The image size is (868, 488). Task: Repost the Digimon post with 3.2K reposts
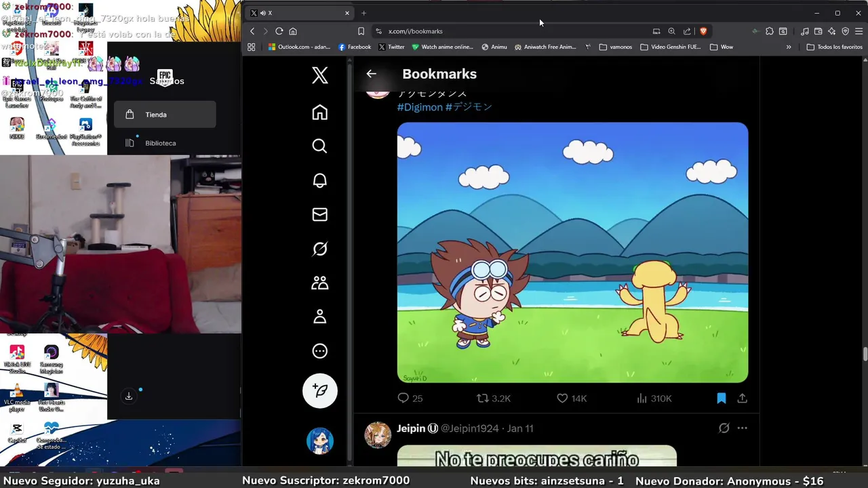[494, 399]
